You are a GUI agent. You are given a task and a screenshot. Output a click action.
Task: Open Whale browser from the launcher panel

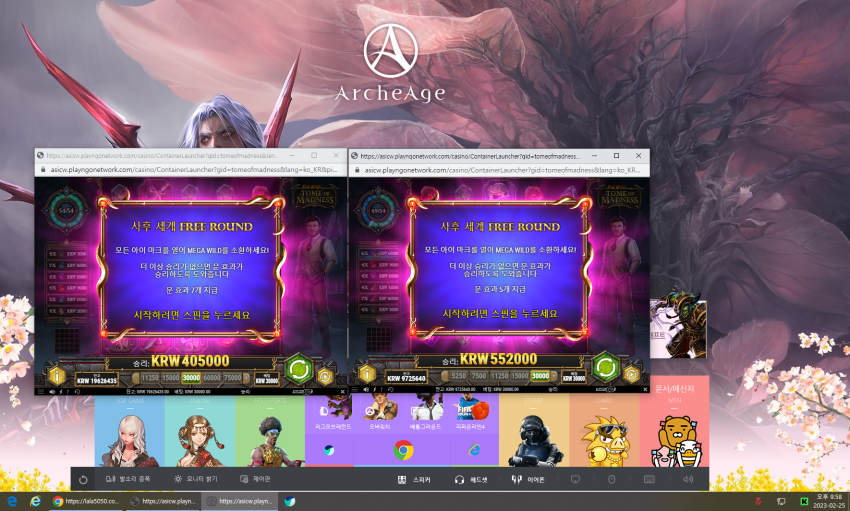coord(329,450)
